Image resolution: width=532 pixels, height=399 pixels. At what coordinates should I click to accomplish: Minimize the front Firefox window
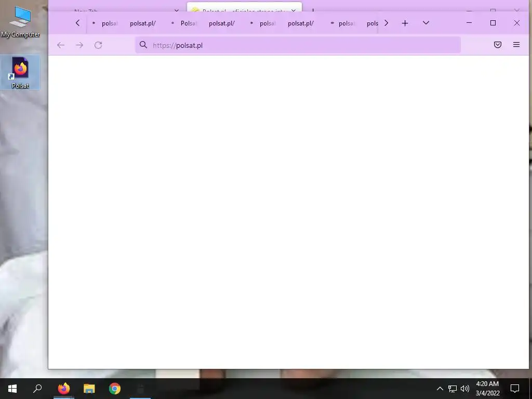(469, 23)
